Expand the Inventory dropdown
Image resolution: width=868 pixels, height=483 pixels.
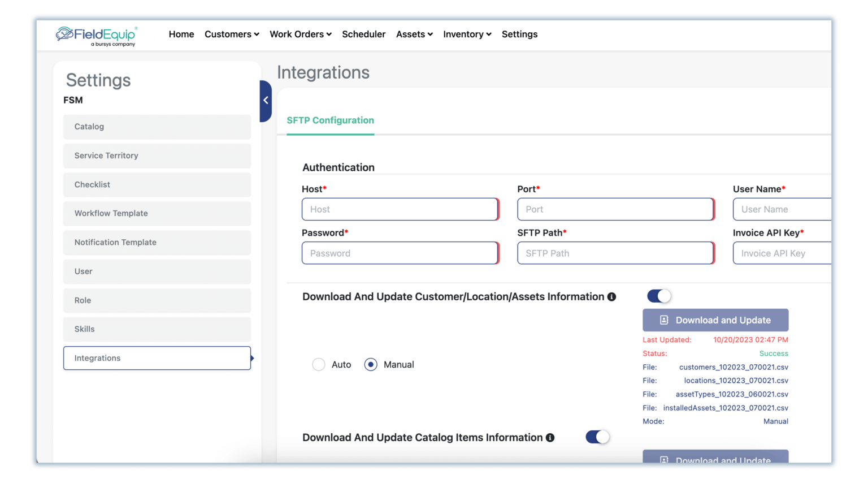pyautogui.click(x=467, y=34)
